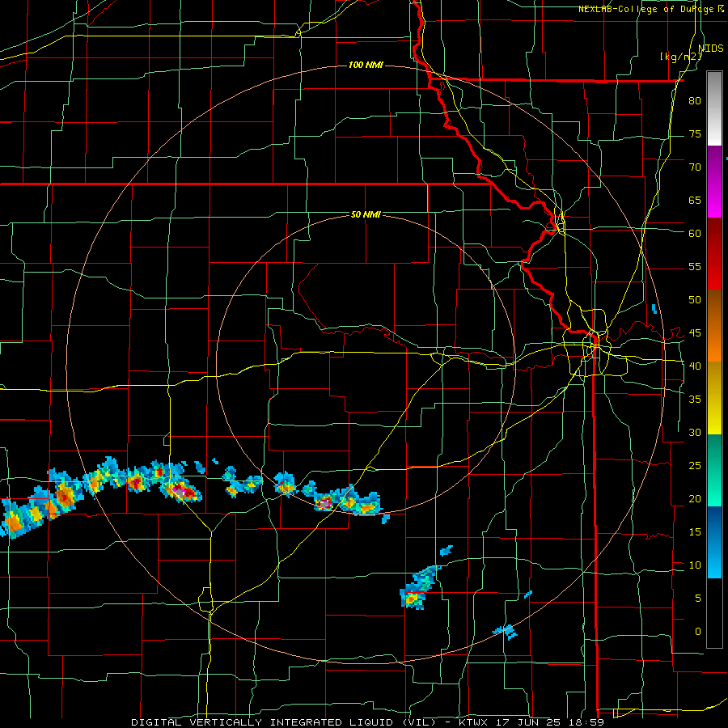
Task: Pick the blue segment of the color bar
Action: 714,542
